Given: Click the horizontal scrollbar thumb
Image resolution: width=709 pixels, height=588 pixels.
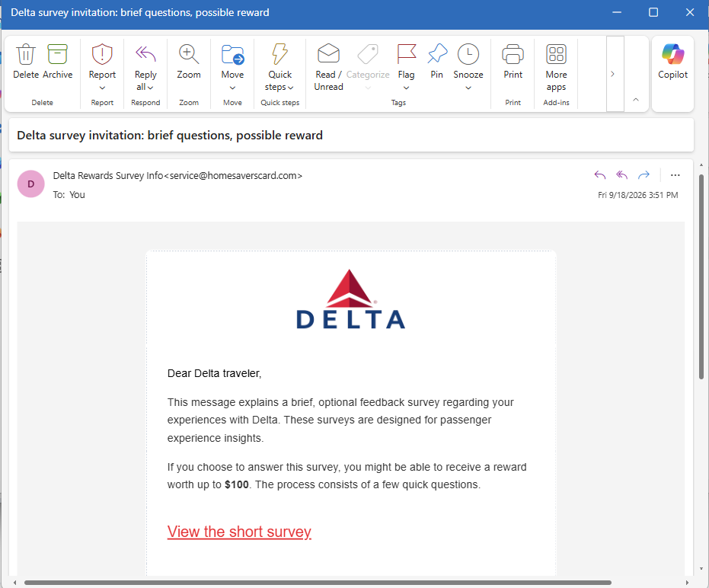Looking at the screenshot, I should point(318,583).
